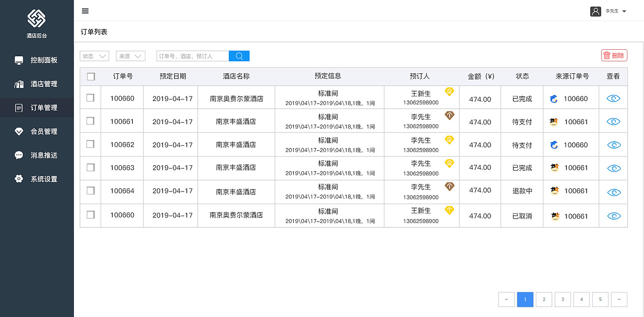Click the hamburger menu icon
Screen dimensions: 644x317
[85, 11]
